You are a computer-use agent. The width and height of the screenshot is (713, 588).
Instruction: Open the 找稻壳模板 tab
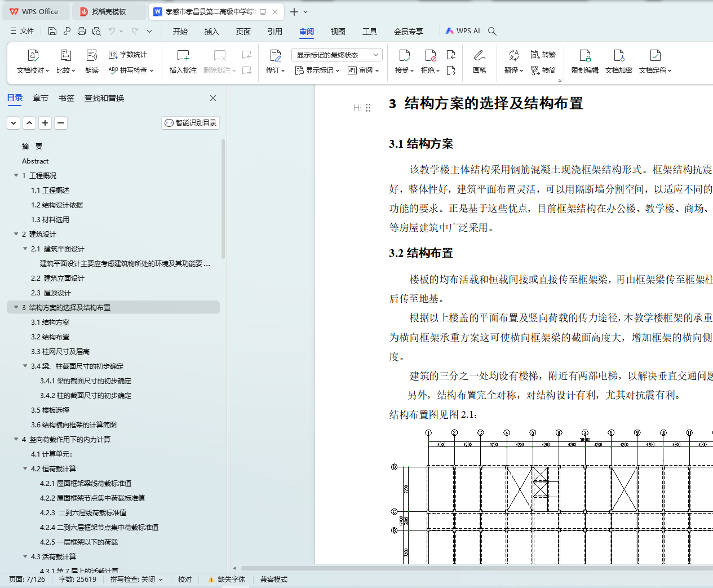point(109,11)
